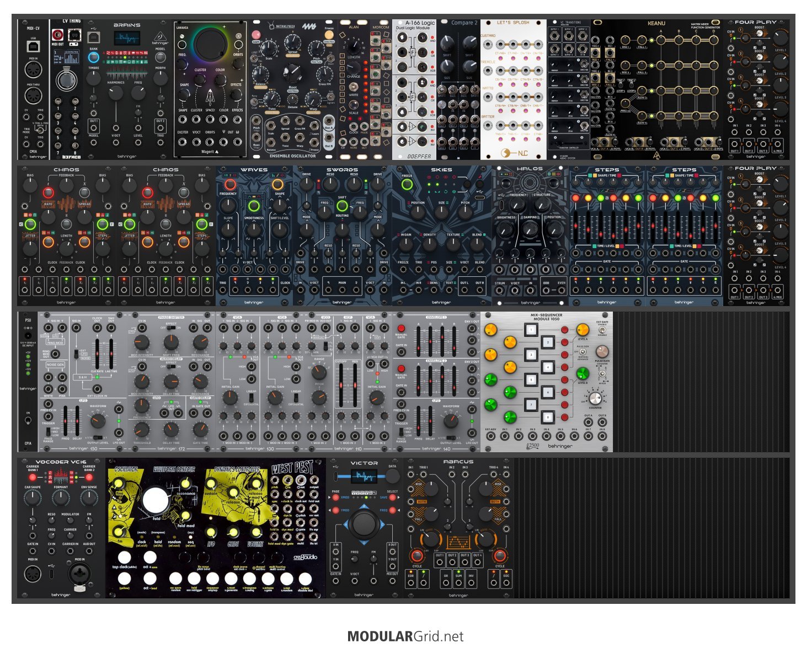Image resolution: width=812 pixels, height=648 pixels.
Task: Toggle the Audio Delay EFFECT switch on module 172
Action: [x=172, y=367]
